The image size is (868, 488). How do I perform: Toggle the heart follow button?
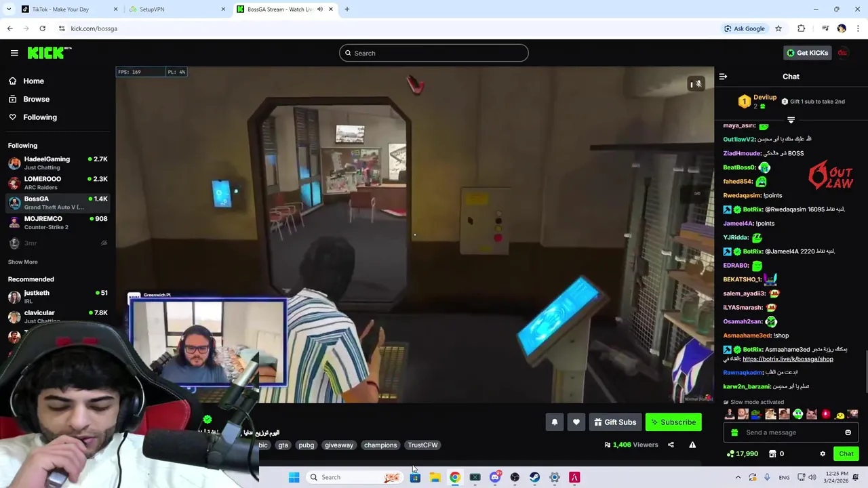[x=576, y=422]
